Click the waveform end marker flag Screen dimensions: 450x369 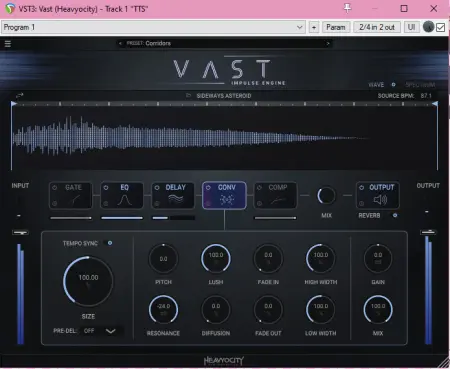[435, 104]
